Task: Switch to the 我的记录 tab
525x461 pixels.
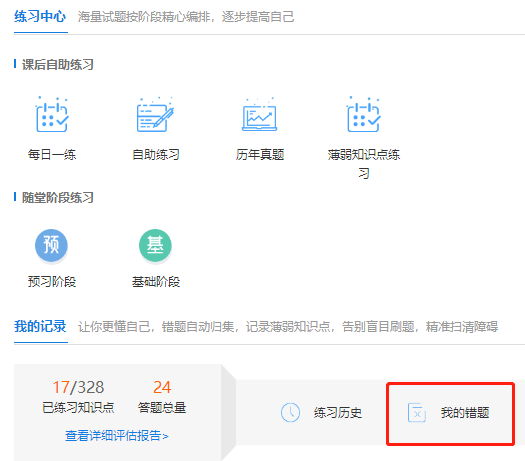Action: [40, 326]
